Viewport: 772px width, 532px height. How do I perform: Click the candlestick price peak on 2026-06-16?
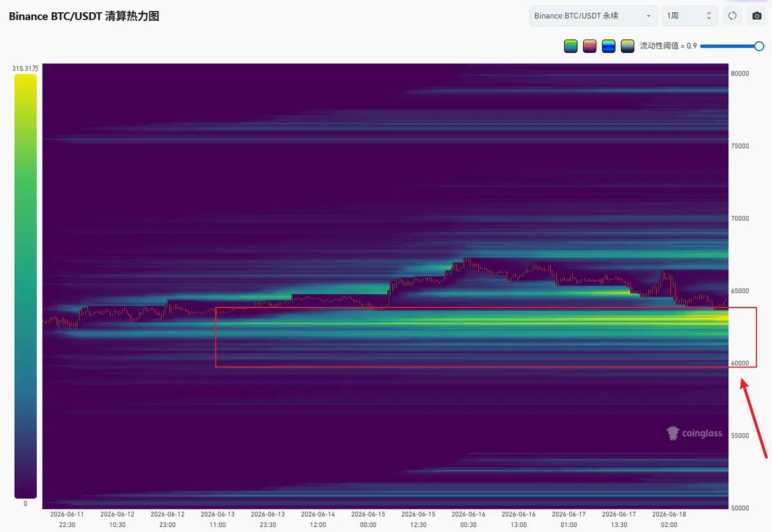(x=466, y=261)
